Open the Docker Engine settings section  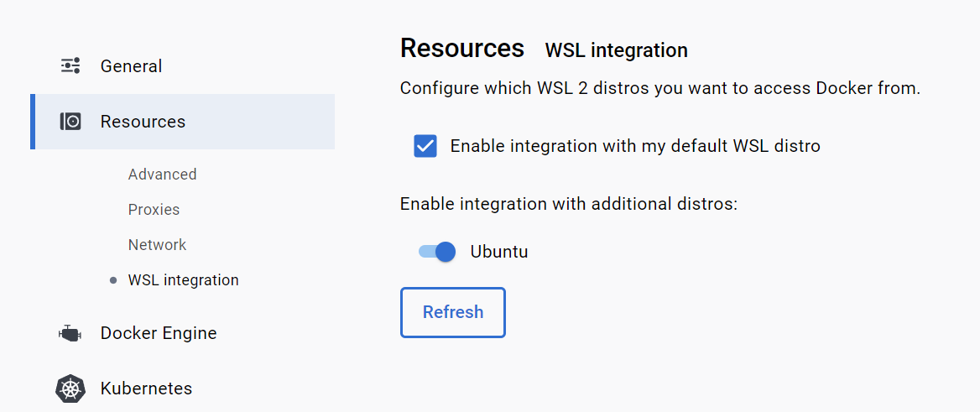[159, 333]
